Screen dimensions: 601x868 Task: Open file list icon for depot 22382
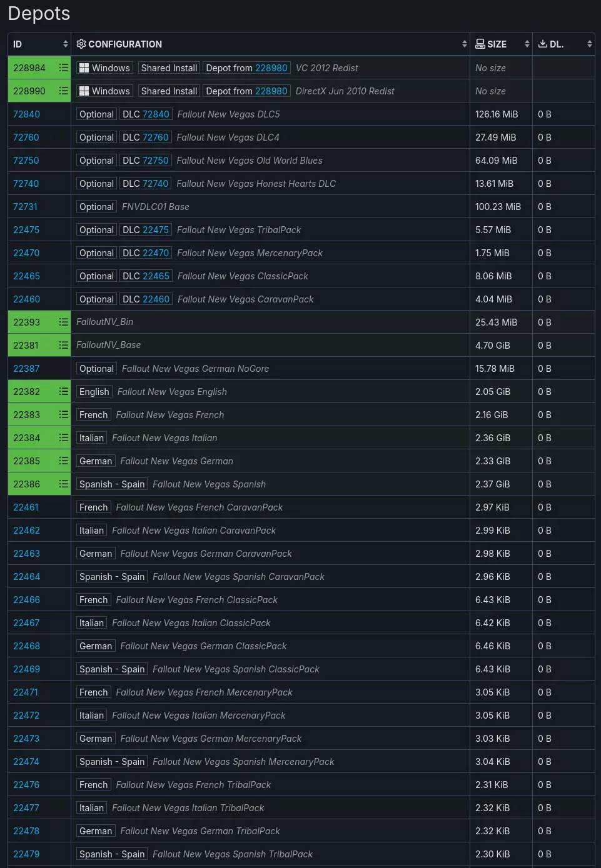[63, 391]
